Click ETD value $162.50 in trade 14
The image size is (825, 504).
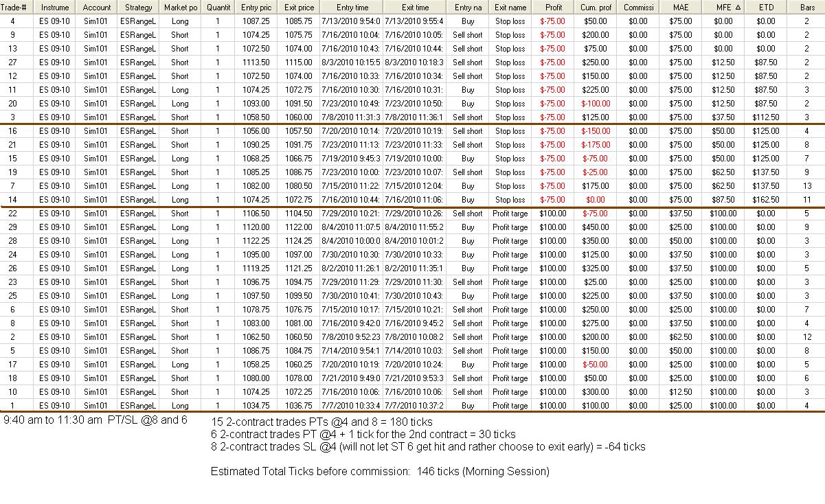click(x=766, y=200)
